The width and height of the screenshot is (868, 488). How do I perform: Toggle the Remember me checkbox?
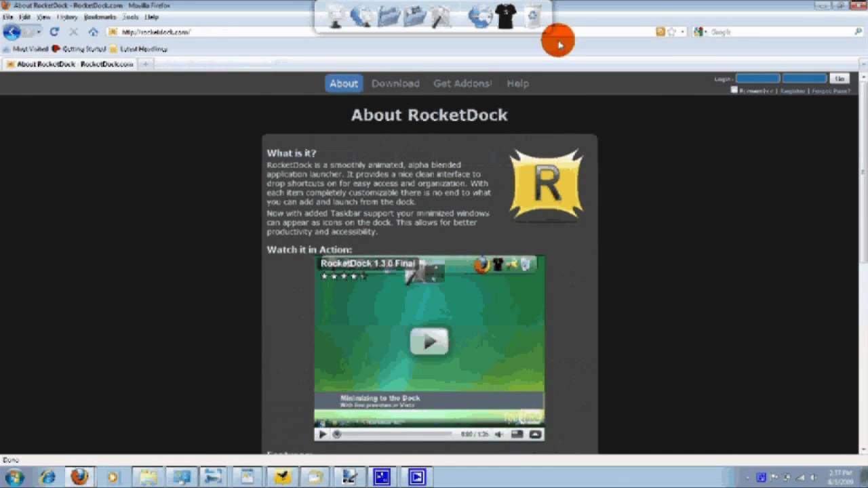(x=734, y=90)
